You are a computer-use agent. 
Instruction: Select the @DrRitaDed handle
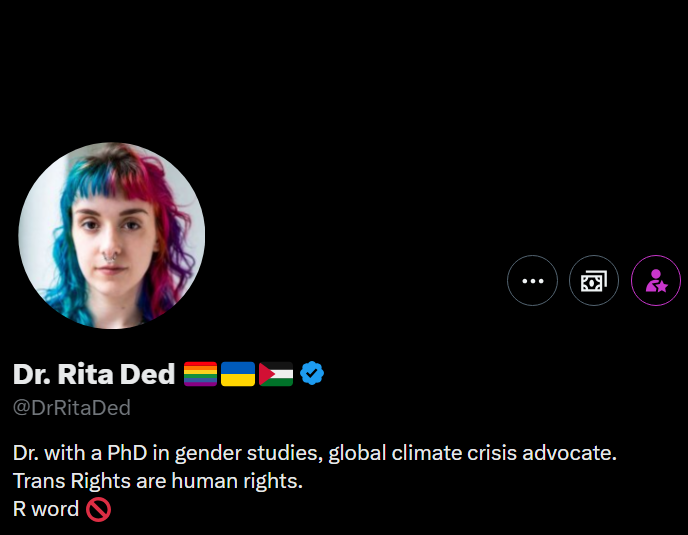[72, 408]
